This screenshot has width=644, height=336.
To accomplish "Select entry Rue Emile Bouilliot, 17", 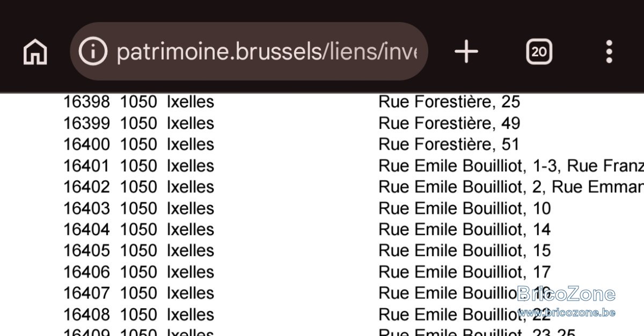I will pos(465,272).
